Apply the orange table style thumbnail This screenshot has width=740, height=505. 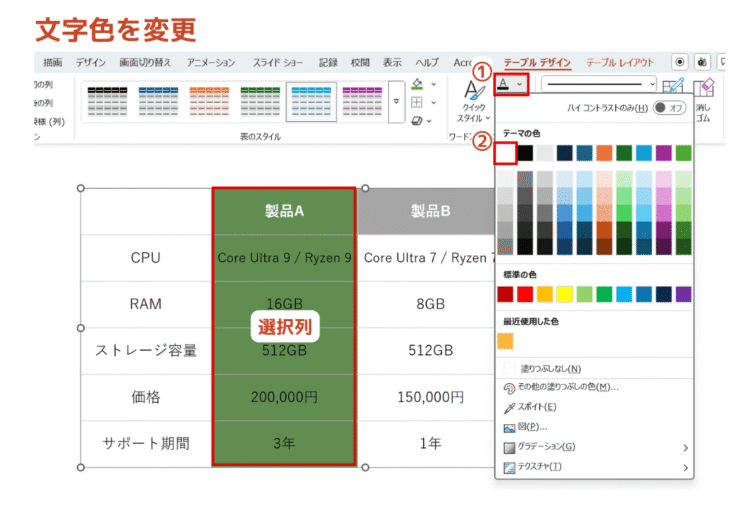point(209,101)
